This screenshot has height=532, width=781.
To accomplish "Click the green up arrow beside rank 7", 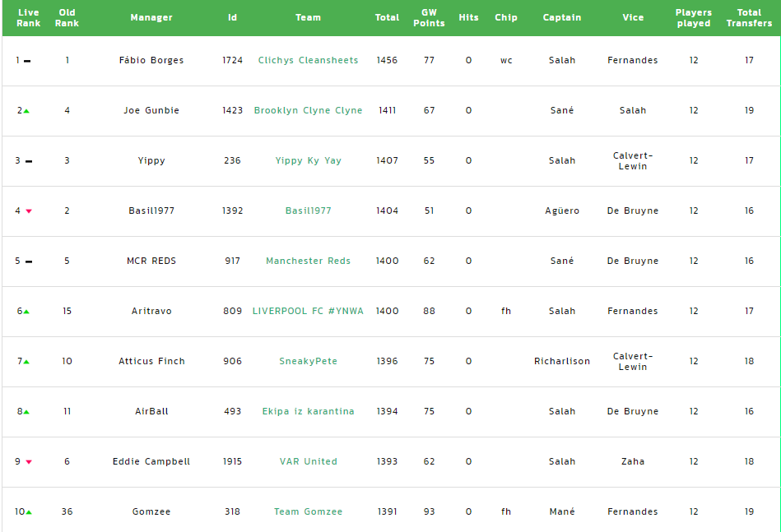I will pos(26,362).
